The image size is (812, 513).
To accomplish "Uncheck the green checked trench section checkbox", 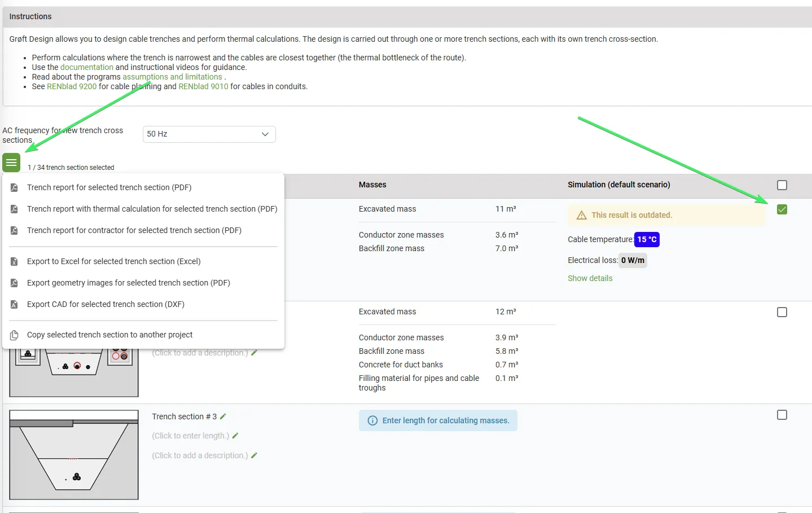I will pos(782,209).
